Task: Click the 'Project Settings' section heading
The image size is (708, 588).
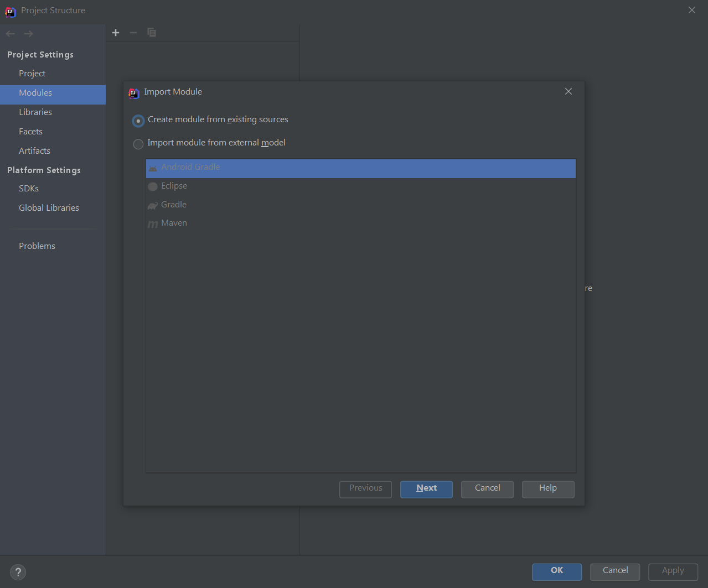Action: [40, 55]
